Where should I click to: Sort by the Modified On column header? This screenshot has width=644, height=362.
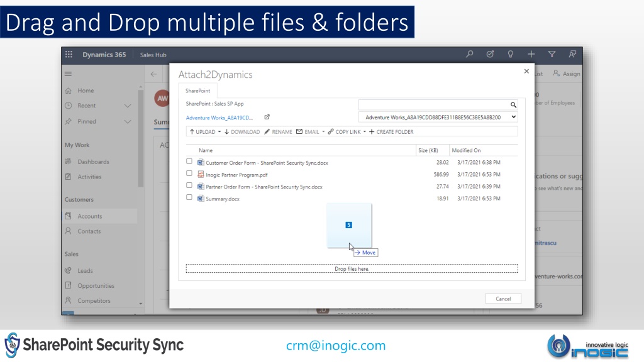pos(466,151)
